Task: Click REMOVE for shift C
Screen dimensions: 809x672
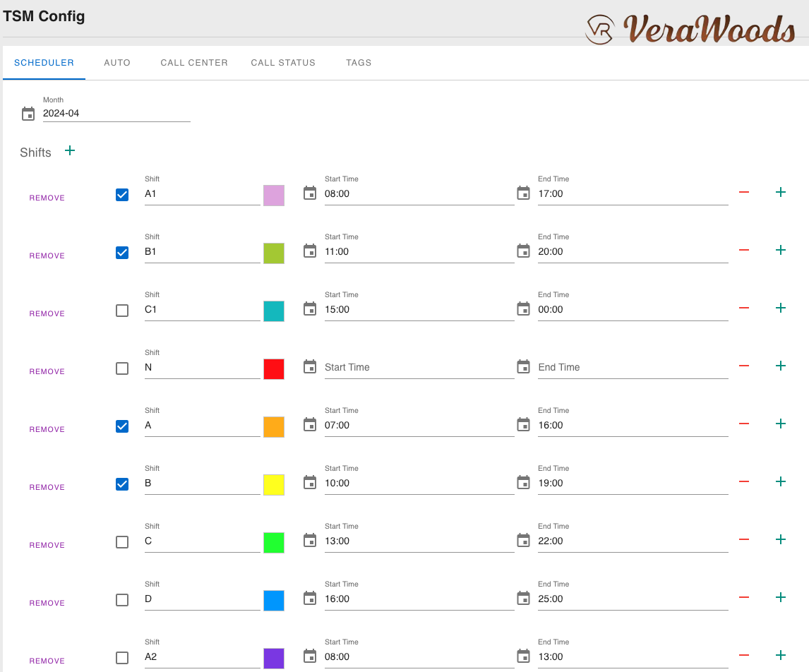Action: tap(47, 546)
